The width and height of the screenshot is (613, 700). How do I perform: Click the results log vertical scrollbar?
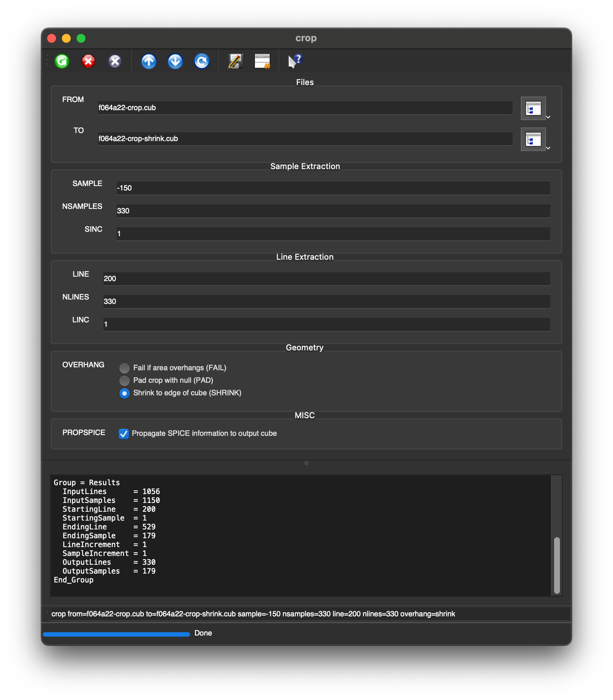(x=557, y=565)
